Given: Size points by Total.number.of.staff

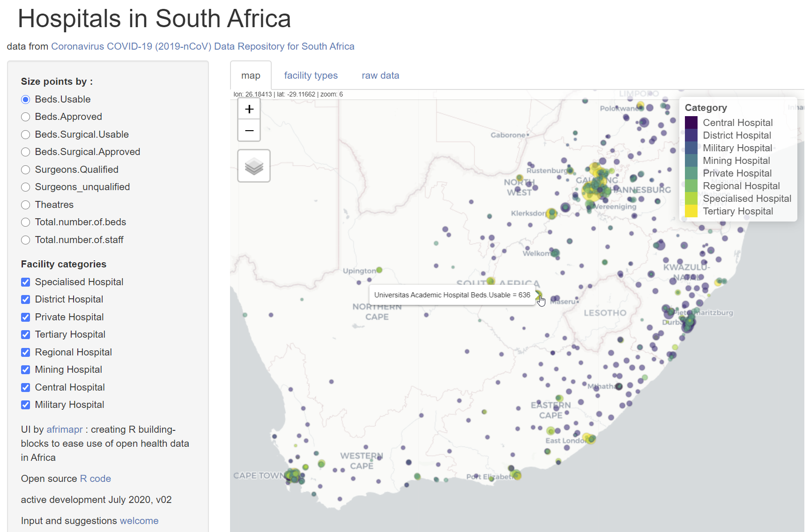Looking at the screenshot, I should tap(26, 240).
